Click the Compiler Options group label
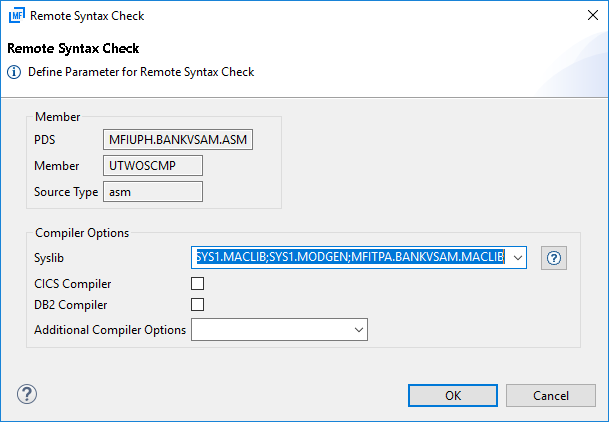 tap(82, 233)
